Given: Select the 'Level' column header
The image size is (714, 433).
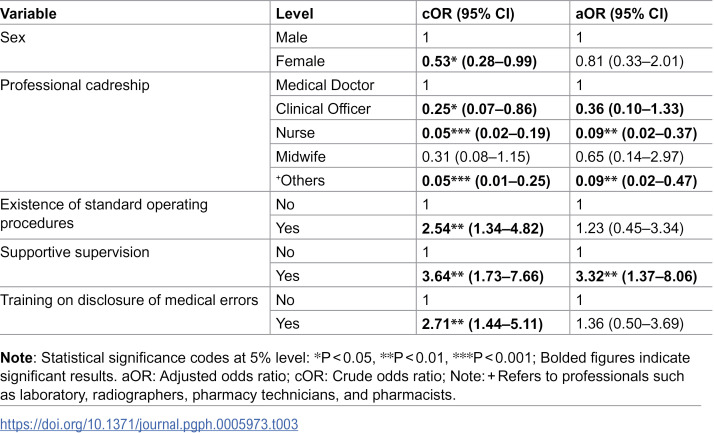Looking at the screenshot, I should 295,14.
